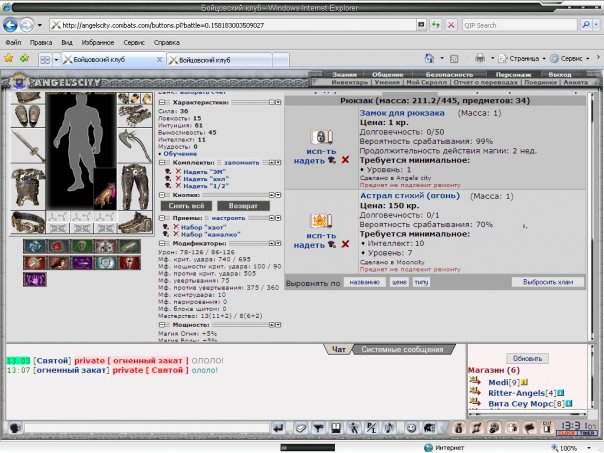The width and height of the screenshot is (604, 453).
Task: Select the leg armor pants slot
Action: click(135, 187)
